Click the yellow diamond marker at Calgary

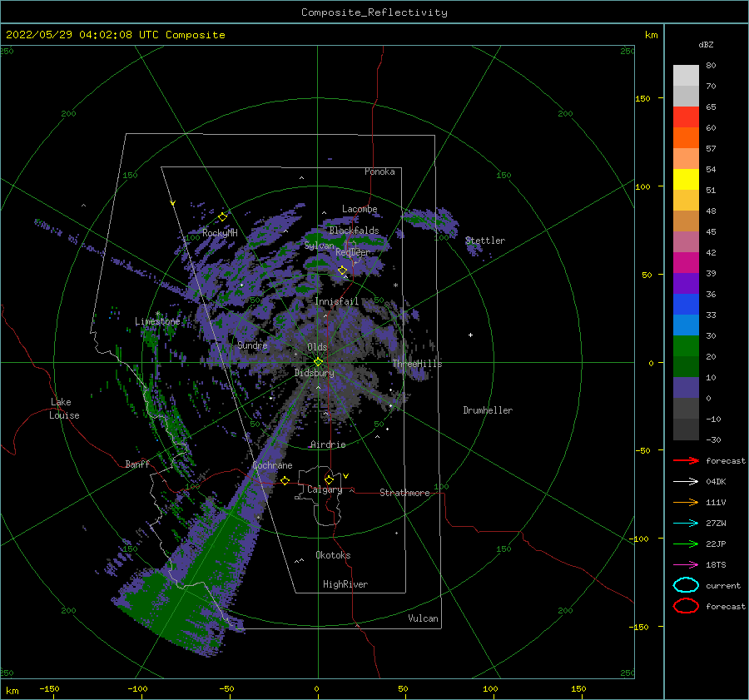(x=329, y=479)
